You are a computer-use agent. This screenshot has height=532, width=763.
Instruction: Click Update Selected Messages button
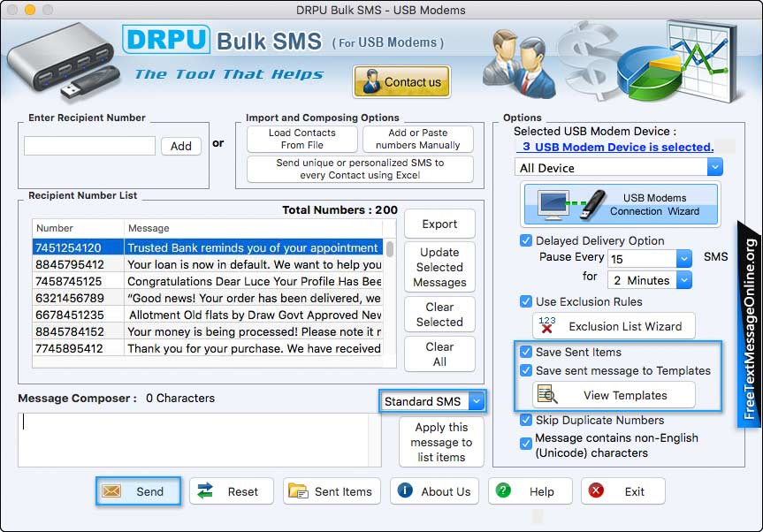point(439,267)
